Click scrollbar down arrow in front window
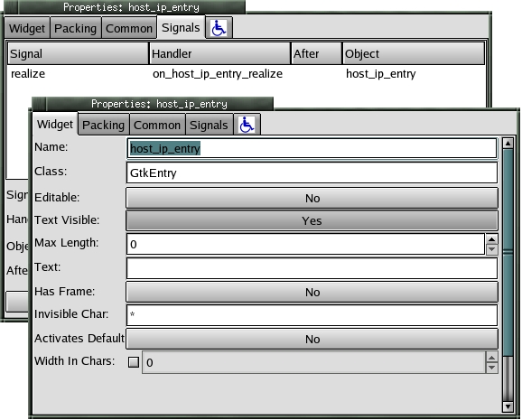The image size is (522, 420). pos(508,406)
